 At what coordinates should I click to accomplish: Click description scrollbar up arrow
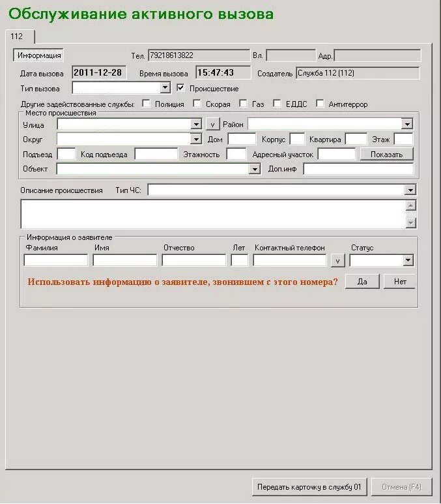click(411, 205)
